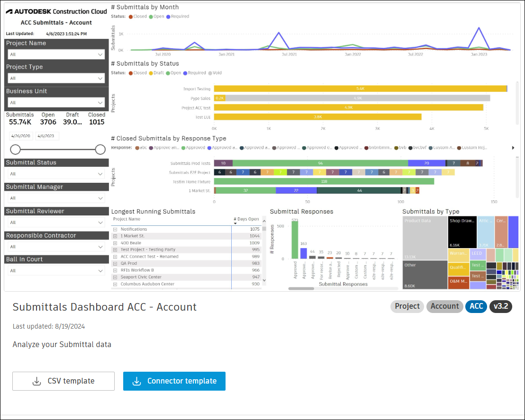Expand the Columbus Audubon Center row

pyautogui.click(x=115, y=284)
